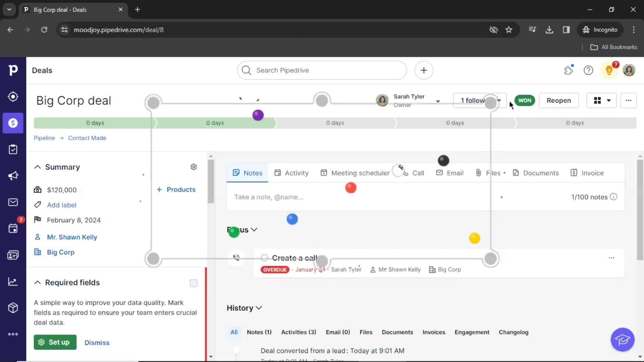Click the Files attachment icon
This screenshot has height=362, width=644.
click(x=479, y=173)
